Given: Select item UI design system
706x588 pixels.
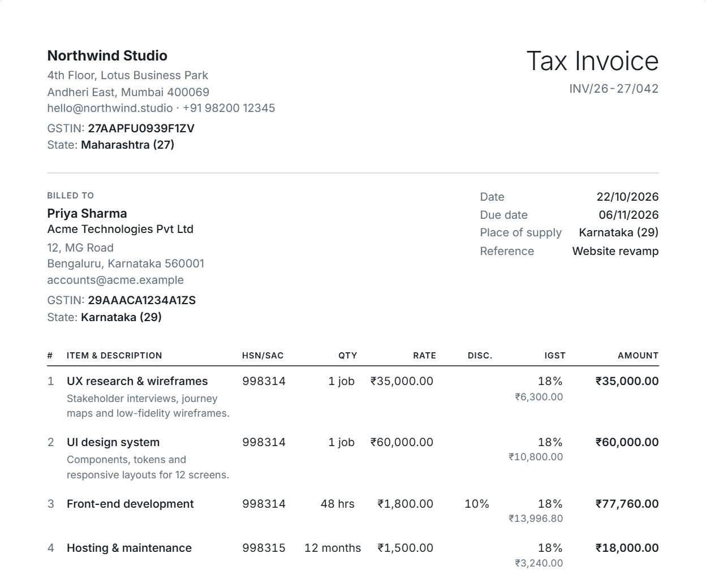Looking at the screenshot, I should pyautogui.click(x=113, y=442).
